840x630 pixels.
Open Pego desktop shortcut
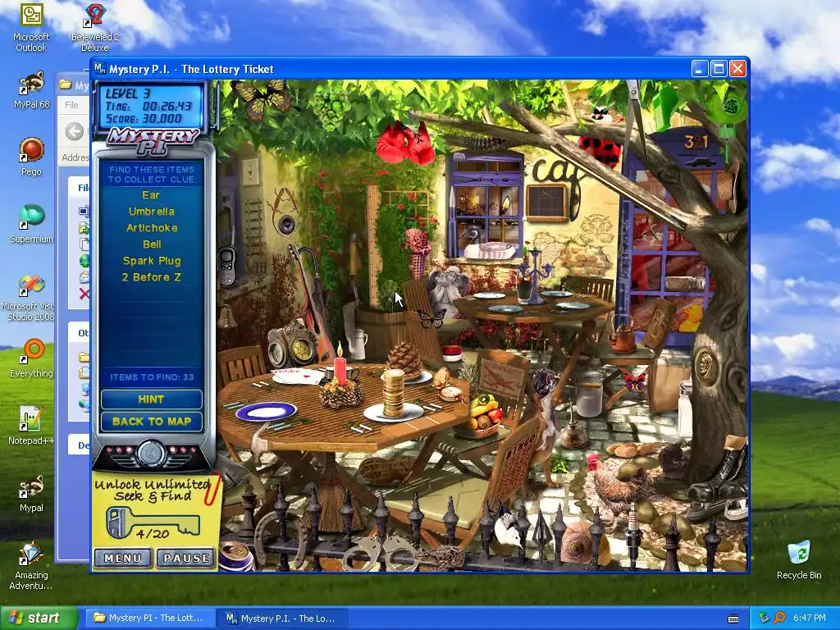click(x=31, y=157)
